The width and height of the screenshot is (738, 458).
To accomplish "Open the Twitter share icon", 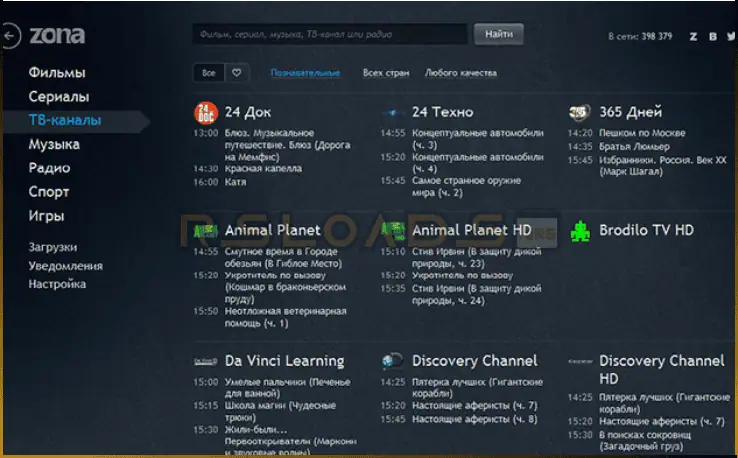I will [731, 36].
